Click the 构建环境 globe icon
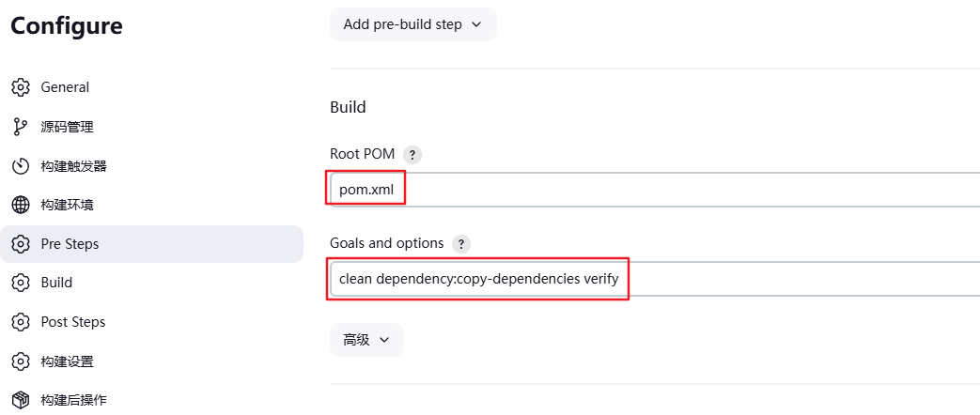This screenshot has height=415, width=980. pos(21,205)
